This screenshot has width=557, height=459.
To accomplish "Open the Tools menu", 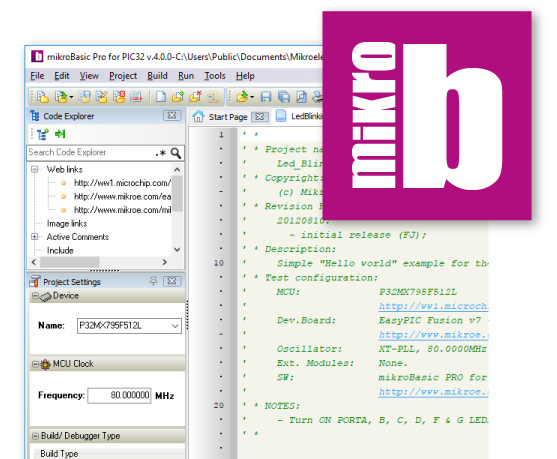I will [215, 76].
